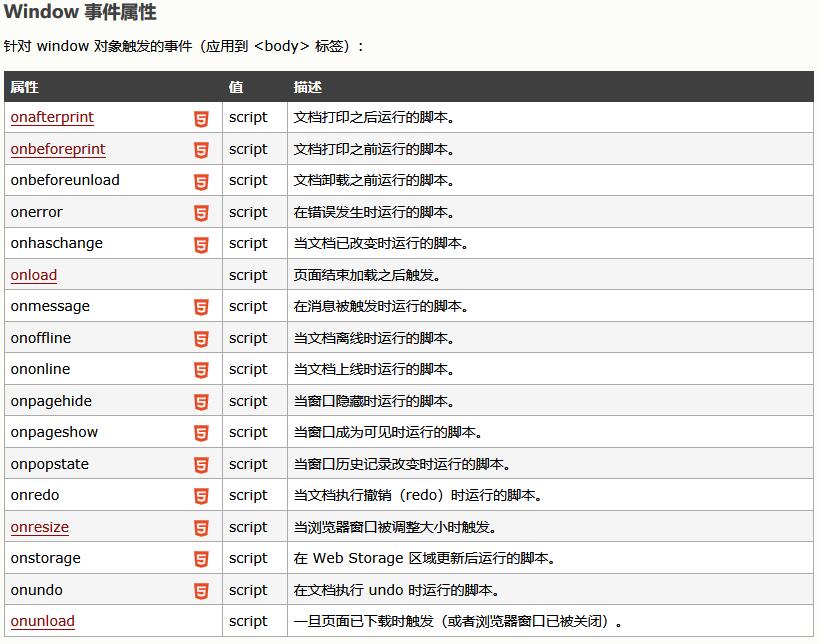
Task: Click description 页面结束加载之后触发
Action: click(367, 275)
